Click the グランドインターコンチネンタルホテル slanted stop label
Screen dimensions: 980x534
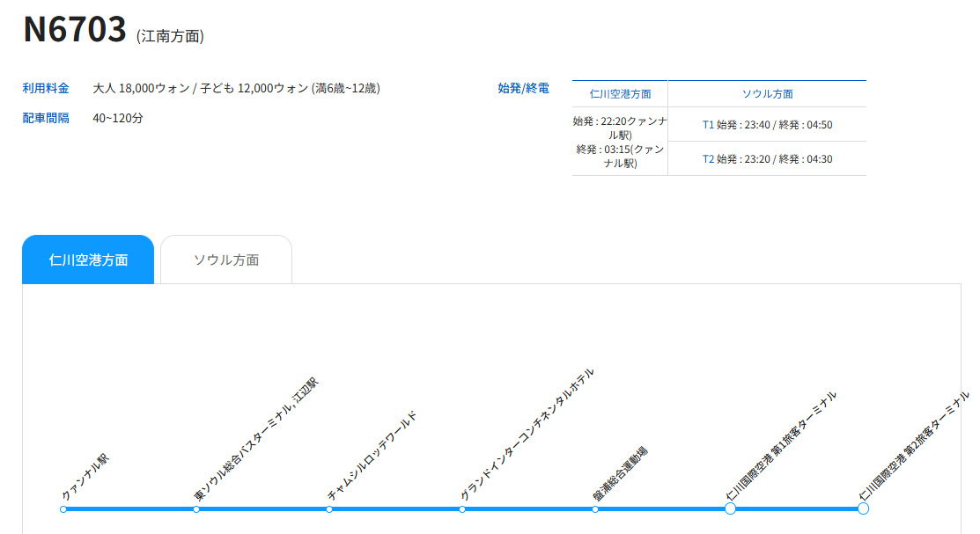coord(527,435)
